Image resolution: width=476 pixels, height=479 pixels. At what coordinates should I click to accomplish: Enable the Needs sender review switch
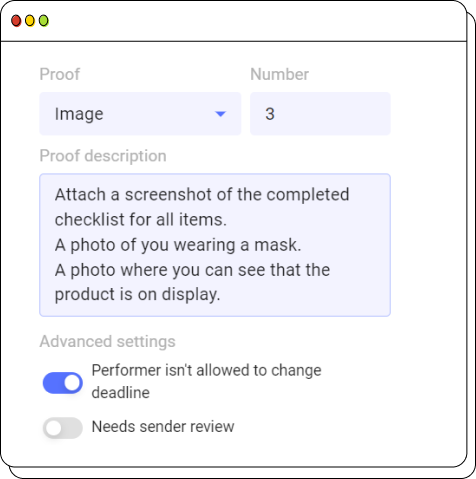(63, 428)
